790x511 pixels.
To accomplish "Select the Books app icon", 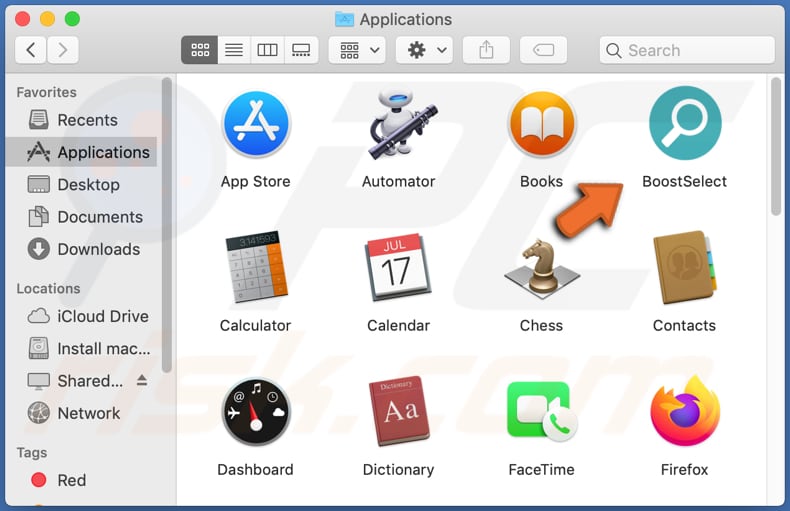I will click(542, 124).
